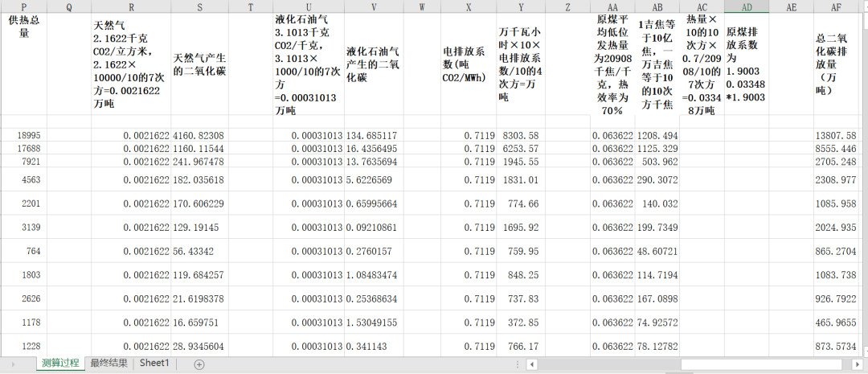
Task: Click the horizontal scrollbar left arrow
Action: pyautogui.click(x=531, y=364)
